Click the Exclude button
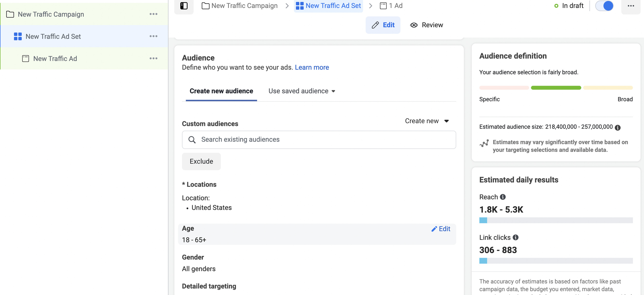Viewport: 644px width, 295px height. point(201,162)
